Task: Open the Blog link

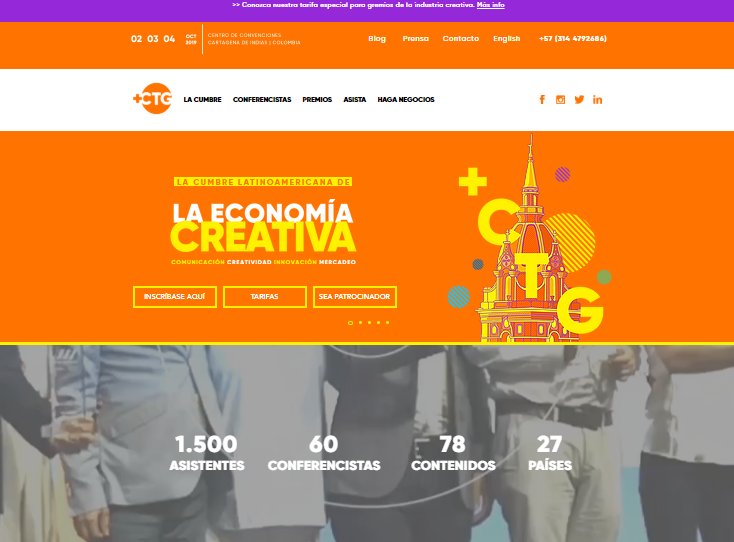Action: 377,38
